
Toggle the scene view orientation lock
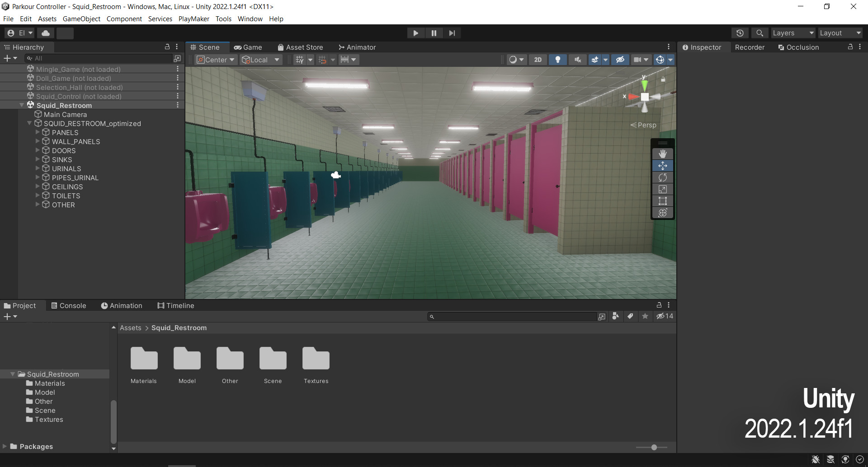663,79
